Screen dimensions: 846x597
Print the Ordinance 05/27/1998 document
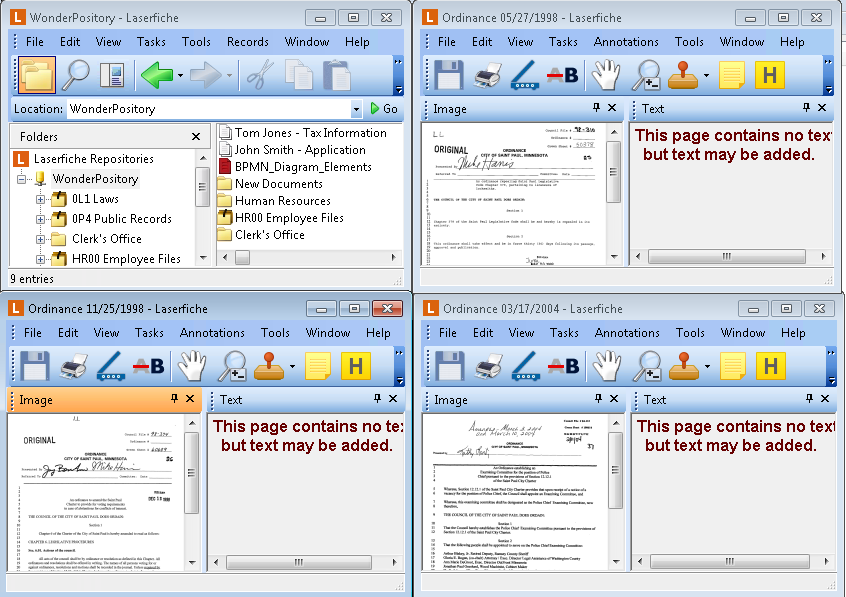pos(487,75)
